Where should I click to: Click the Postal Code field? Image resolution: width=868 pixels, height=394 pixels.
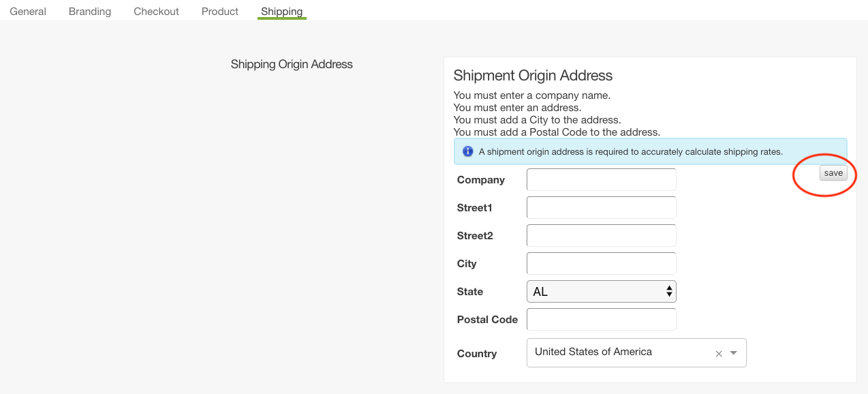601,320
